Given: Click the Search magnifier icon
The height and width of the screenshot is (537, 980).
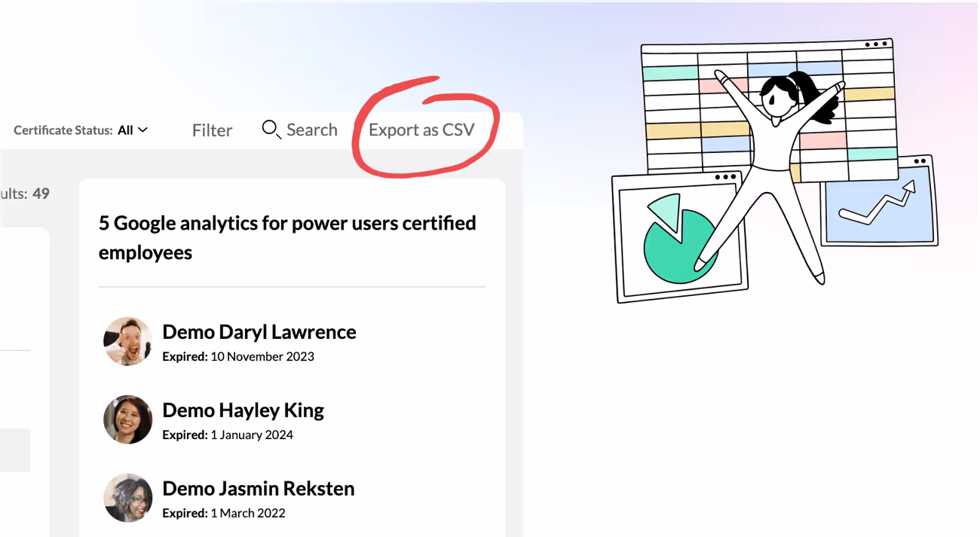Looking at the screenshot, I should [x=271, y=130].
